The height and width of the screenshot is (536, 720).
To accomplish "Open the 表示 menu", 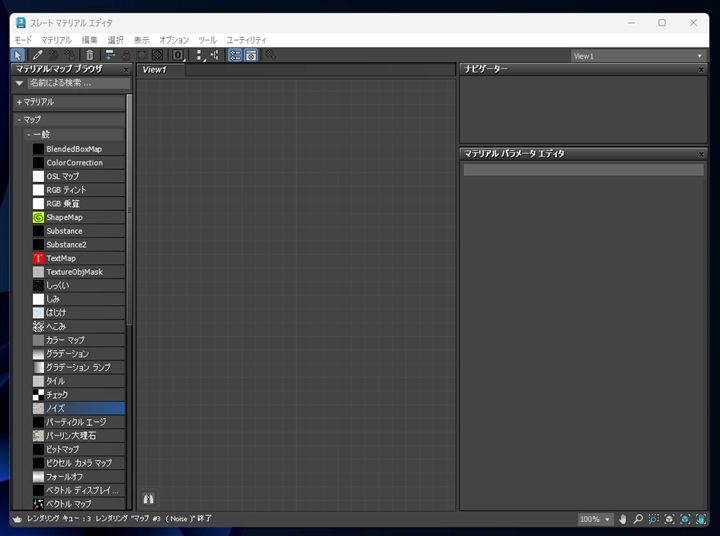I will [141, 40].
